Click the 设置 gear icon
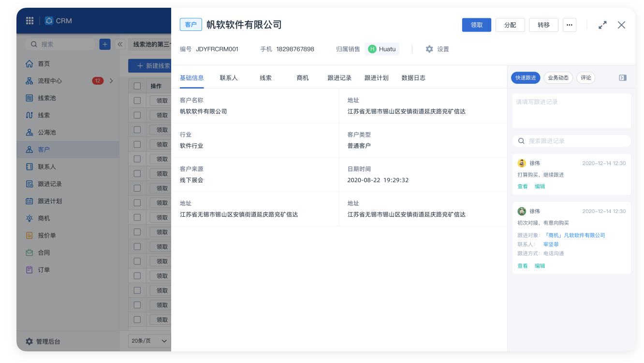Screen dimensions: 644x363 coord(429,49)
